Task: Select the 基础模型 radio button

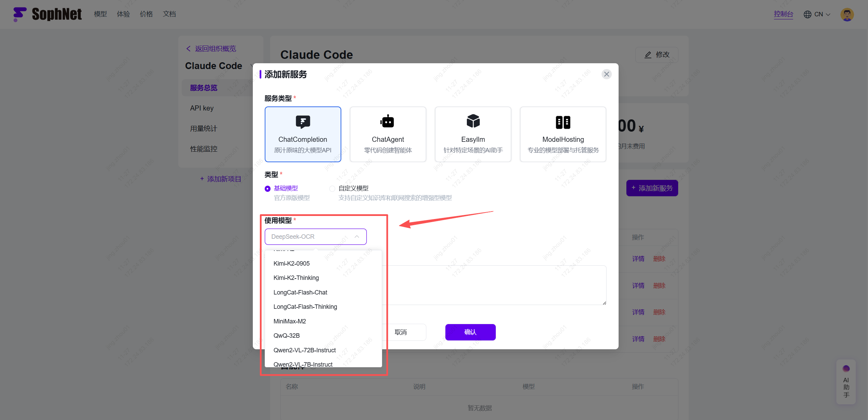Action: pos(267,189)
